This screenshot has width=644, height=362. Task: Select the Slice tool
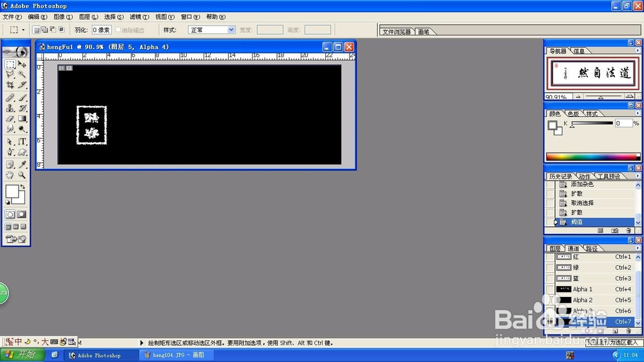point(22,85)
